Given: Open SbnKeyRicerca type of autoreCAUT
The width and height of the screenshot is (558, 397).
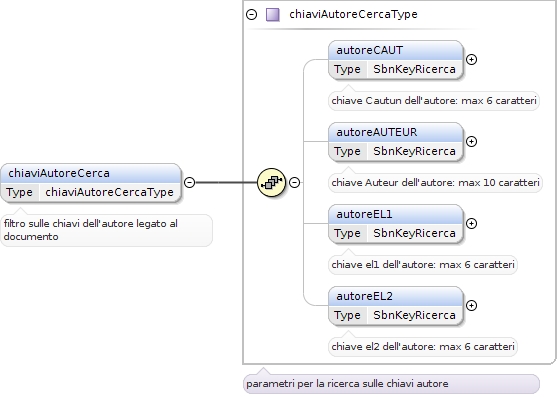Looking at the screenshot, I should pyautogui.click(x=414, y=69).
